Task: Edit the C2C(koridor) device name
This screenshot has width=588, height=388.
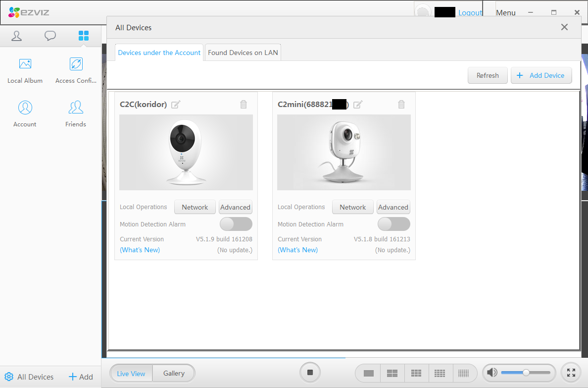Action: click(176, 105)
